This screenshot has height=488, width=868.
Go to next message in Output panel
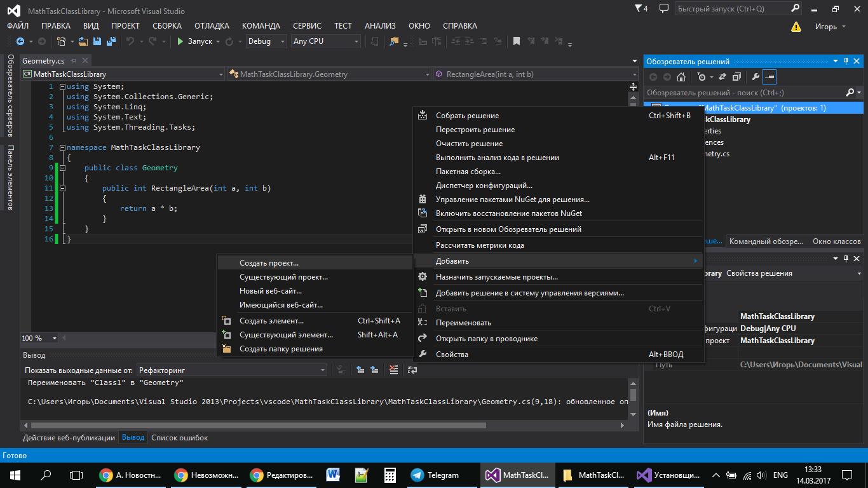pos(375,370)
